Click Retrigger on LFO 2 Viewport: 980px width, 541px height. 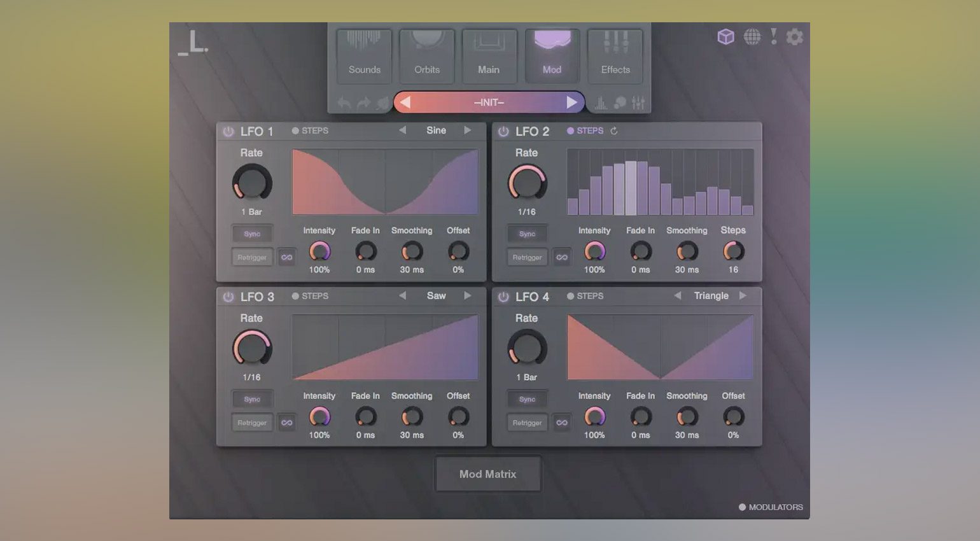[527, 257]
